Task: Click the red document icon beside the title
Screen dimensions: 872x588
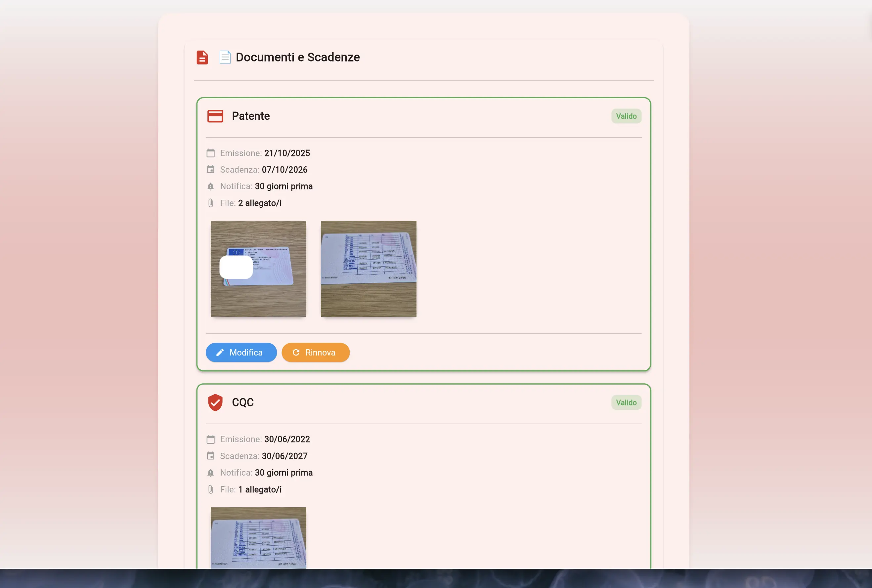Action: pos(202,57)
